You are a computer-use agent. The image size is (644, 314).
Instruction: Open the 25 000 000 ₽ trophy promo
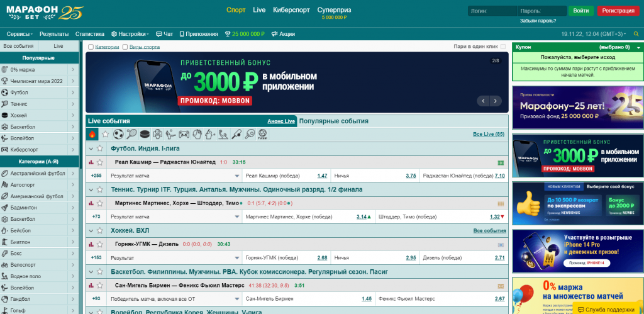(x=245, y=34)
